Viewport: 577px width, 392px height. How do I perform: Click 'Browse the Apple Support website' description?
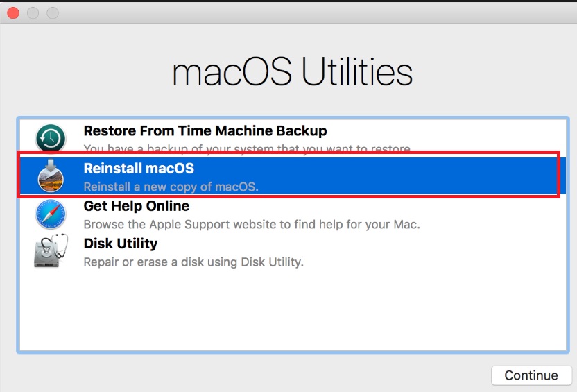(x=251, y=225)
